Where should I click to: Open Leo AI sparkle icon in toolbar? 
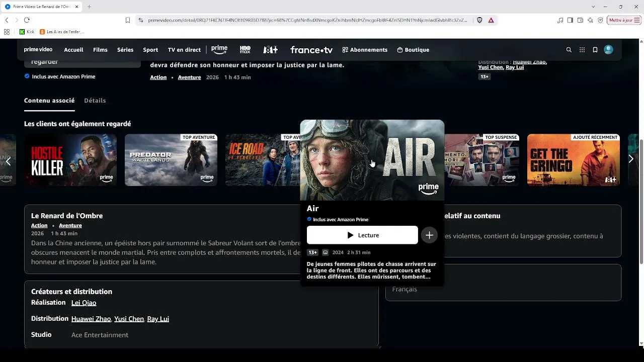point(590,20)
